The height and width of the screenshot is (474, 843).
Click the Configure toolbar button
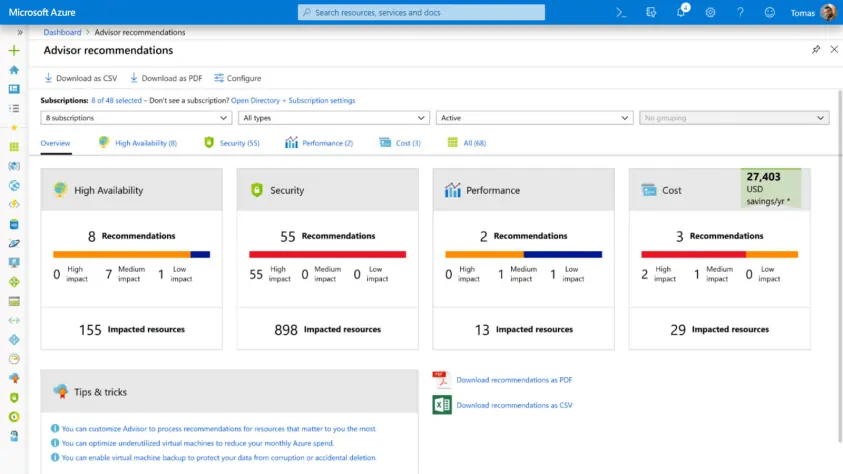pyautogui.click(x=237, y=78)
